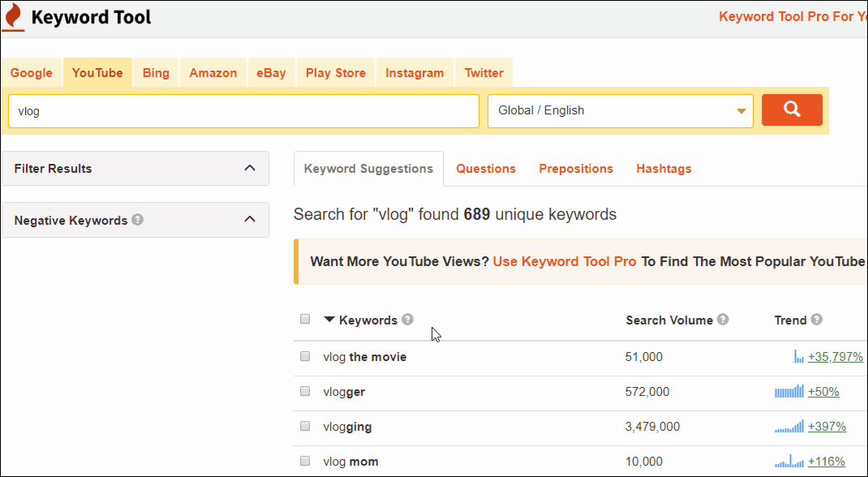Click the trend chart for vlog the movie

[x=798, y=356]
